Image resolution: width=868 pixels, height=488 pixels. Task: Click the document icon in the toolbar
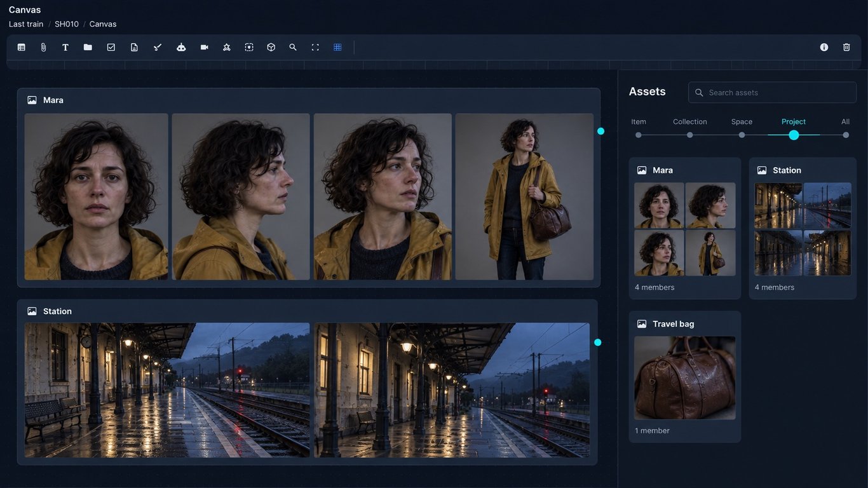pyautogui.click(x=134, y=47)
